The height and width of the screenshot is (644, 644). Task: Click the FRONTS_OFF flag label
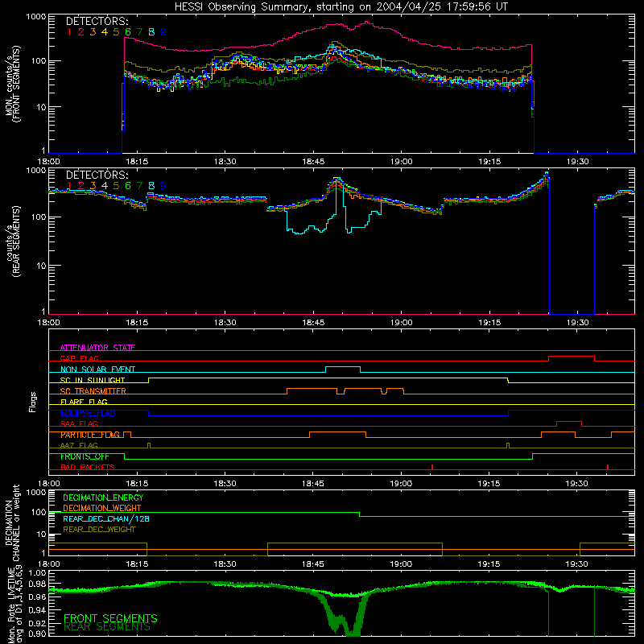click(x=85, y=456)
